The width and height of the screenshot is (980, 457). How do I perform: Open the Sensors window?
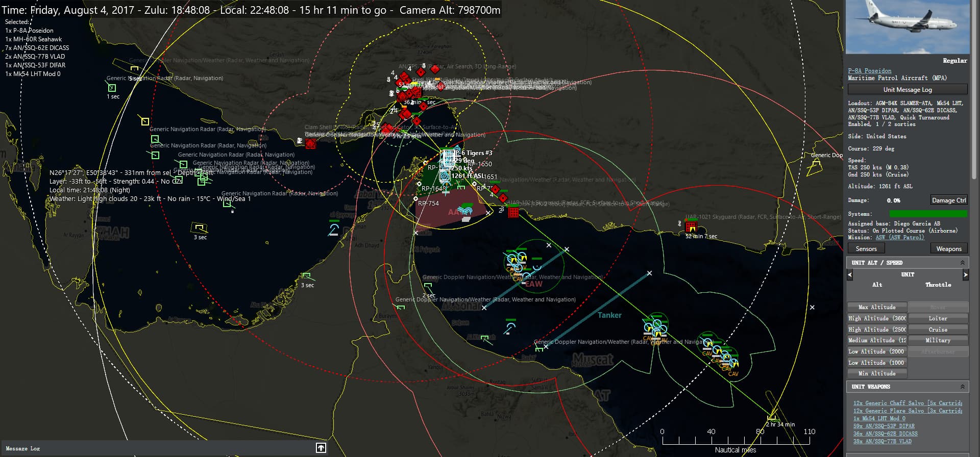[x=866, y=249]
